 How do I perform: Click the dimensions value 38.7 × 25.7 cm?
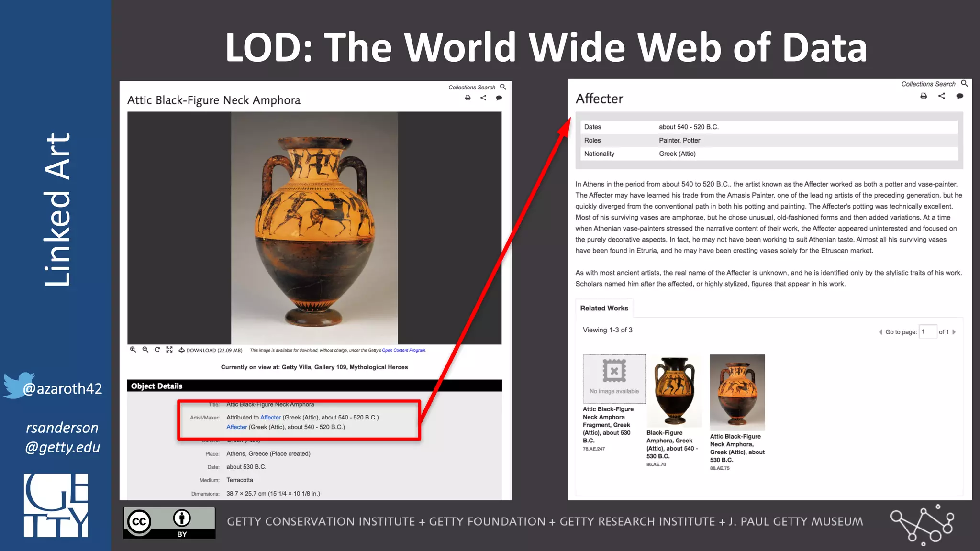pyautogui.click(x=273, y=494)
